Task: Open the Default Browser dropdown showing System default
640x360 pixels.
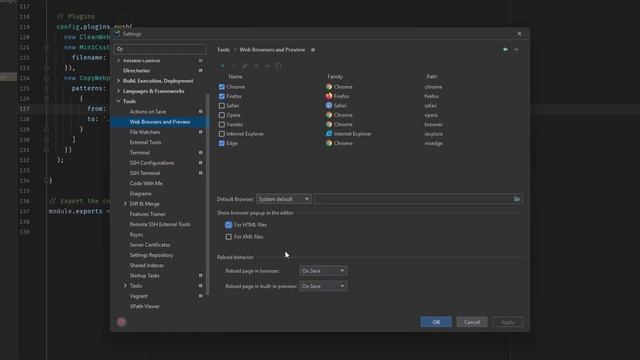Action: [x=284, y=199]
